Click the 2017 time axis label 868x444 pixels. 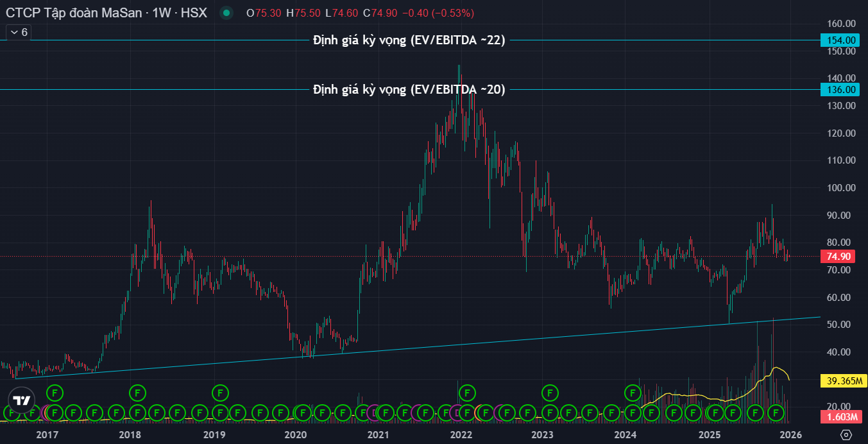47,434
